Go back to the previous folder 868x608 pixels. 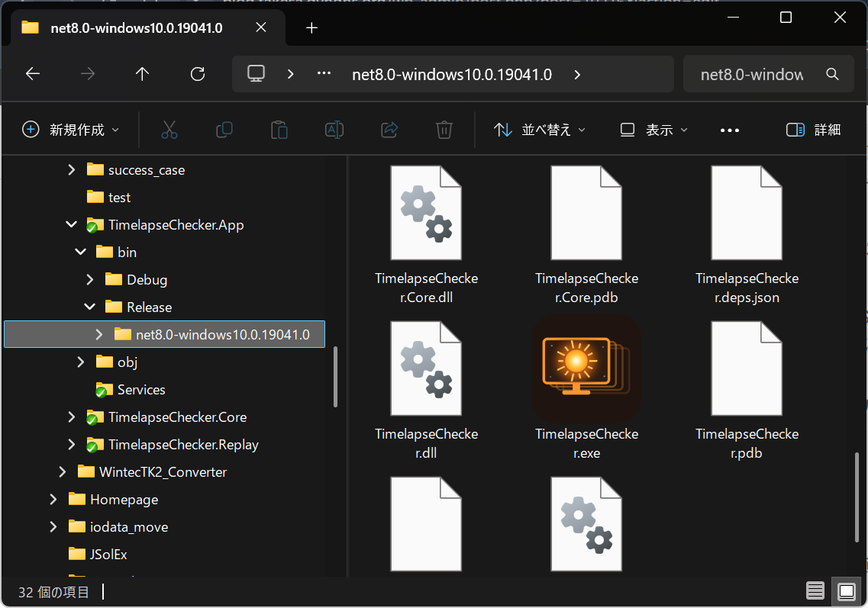click(x=33, y=73)
